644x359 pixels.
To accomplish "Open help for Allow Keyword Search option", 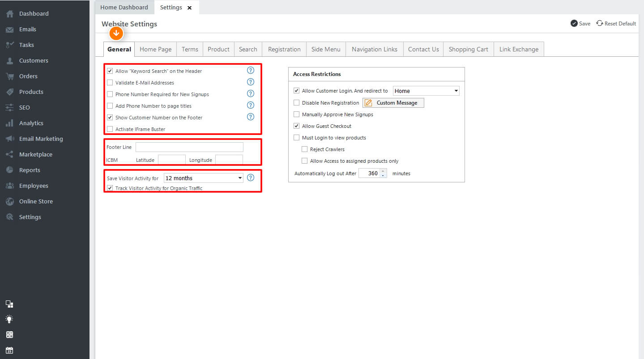I will [x=251, y=70].
